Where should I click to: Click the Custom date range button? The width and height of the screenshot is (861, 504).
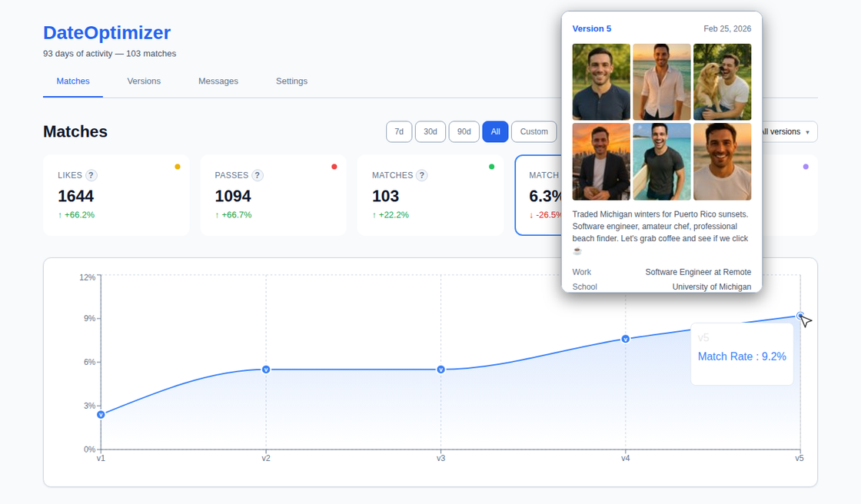pos(534,131)
